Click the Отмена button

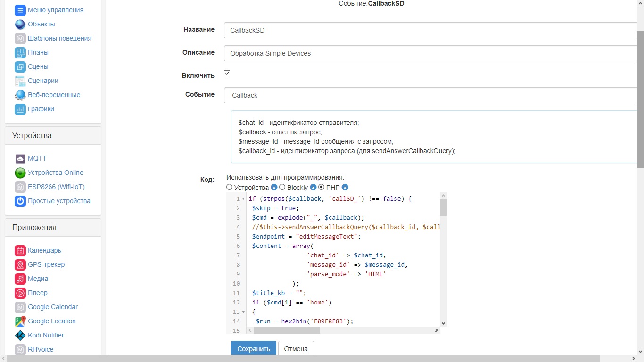point(296,349)
